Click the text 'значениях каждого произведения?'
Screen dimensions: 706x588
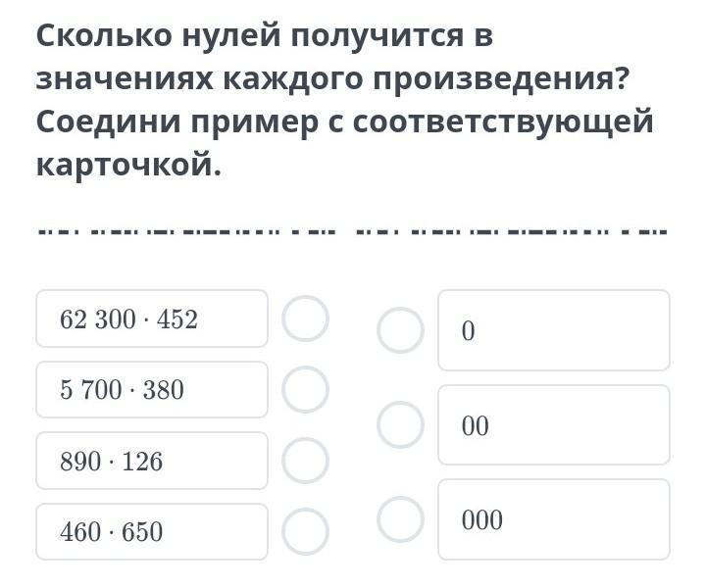(x=331, y=79)
